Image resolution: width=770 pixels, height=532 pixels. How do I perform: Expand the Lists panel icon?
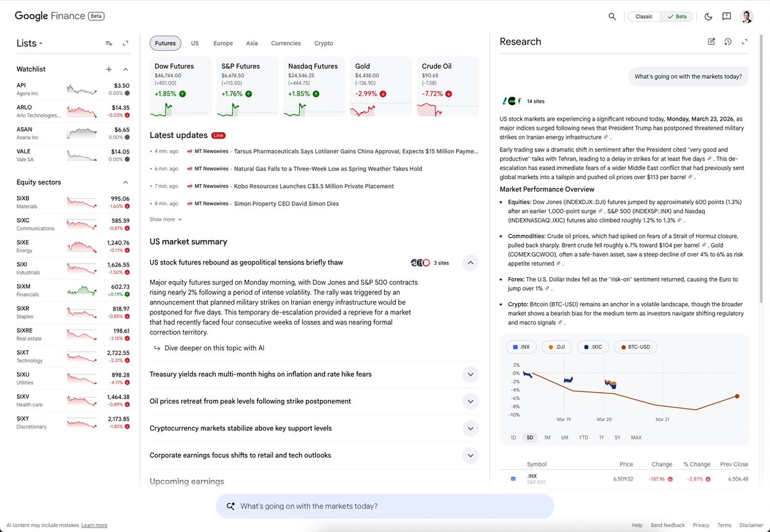coord(126,43)
